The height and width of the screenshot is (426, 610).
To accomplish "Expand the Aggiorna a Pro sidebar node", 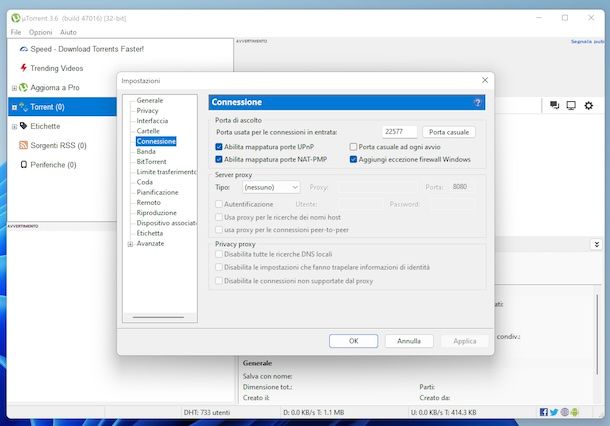I will [x=14, y=88].
